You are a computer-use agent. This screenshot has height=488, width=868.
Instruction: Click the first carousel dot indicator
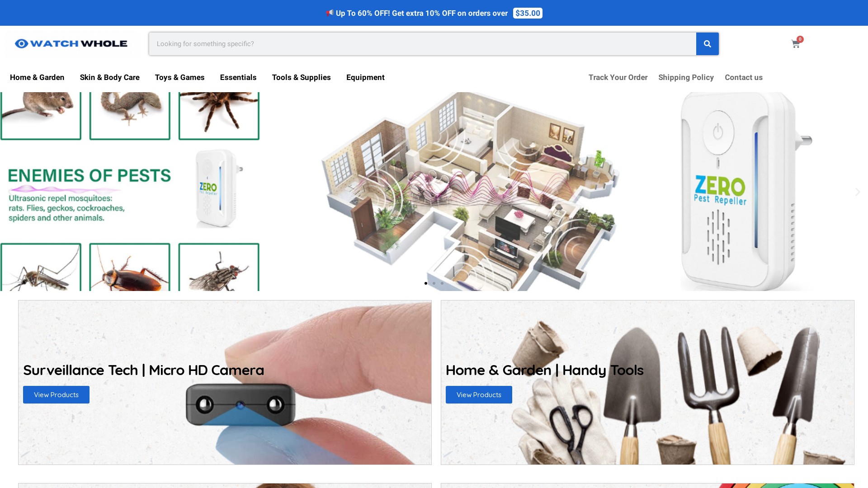coord(426,283)
